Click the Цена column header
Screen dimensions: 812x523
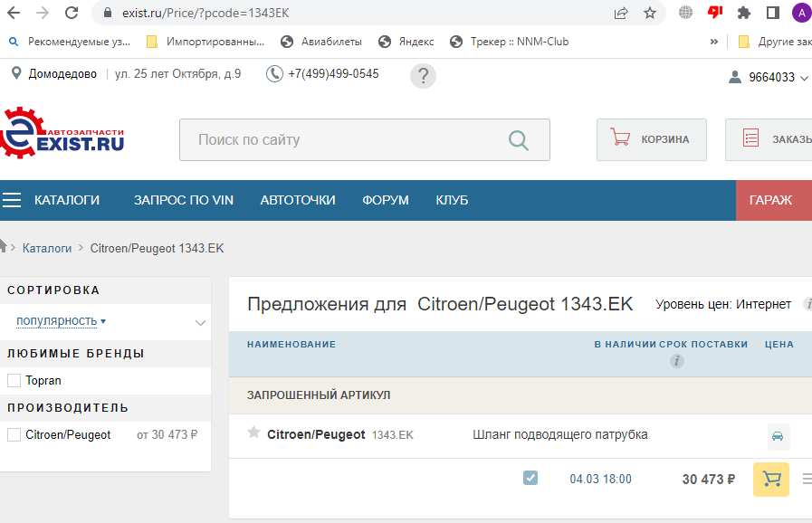click(779, 345)
